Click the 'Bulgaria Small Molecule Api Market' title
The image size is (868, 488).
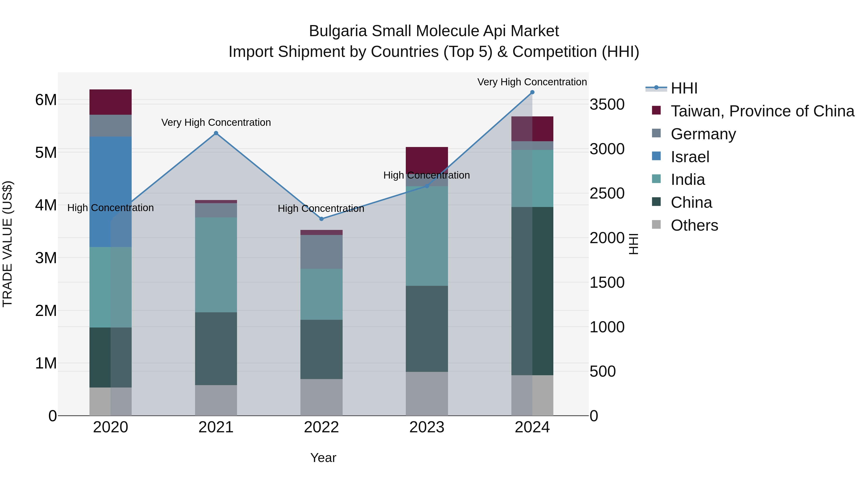pos(434,31)
